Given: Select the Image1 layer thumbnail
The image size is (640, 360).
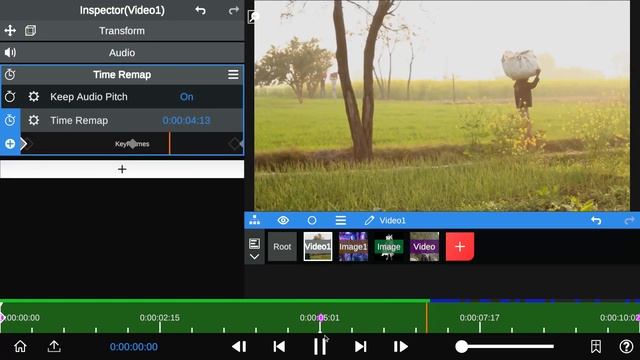Looking at the screenshot, I should click(353, 247).
